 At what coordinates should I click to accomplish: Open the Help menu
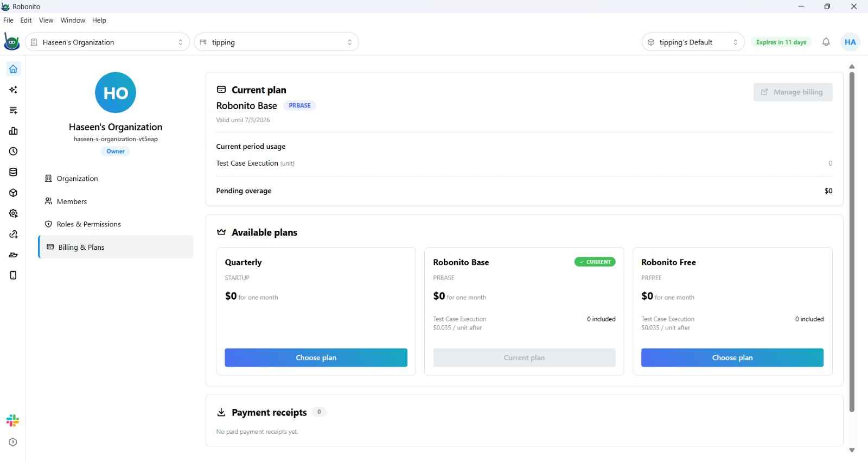tap(99, 20)
